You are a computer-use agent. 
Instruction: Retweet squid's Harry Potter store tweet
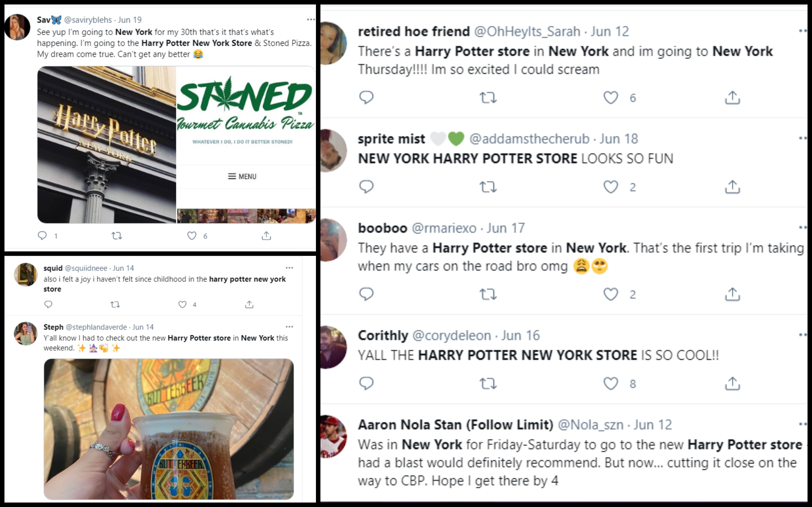[x=115, y=304]
